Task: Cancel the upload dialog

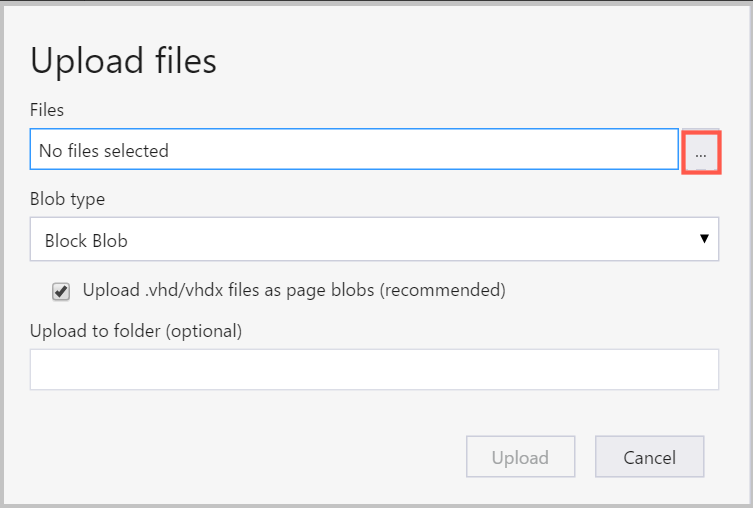Action: click(649, 458)
